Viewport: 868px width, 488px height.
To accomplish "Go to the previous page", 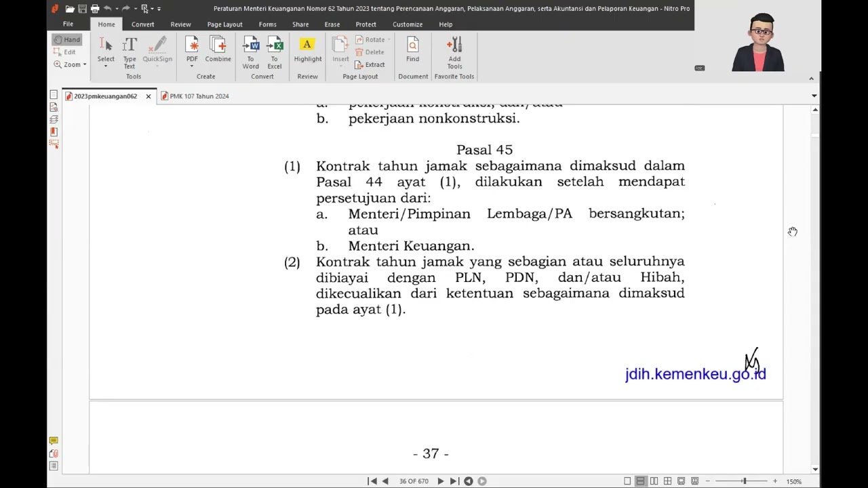I will click(x=385, y=481).
